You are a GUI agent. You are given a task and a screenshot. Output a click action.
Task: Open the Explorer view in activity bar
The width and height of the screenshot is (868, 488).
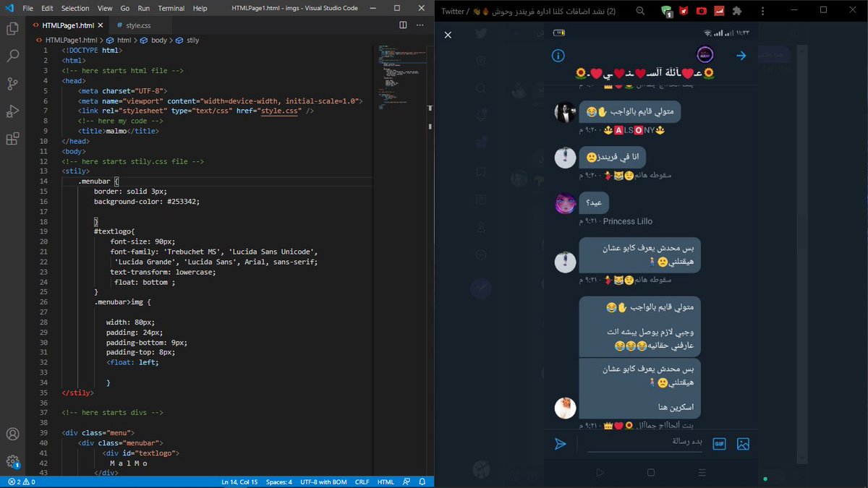point(12,29)
